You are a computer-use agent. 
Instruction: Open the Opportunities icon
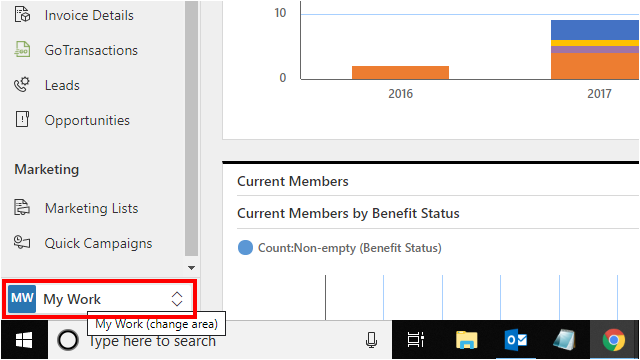point(22,120)
